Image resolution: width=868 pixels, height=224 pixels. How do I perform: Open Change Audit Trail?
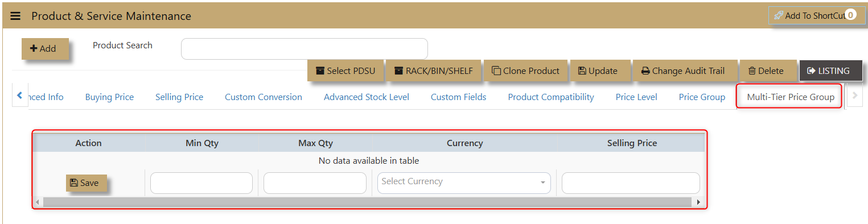[685, 71]
